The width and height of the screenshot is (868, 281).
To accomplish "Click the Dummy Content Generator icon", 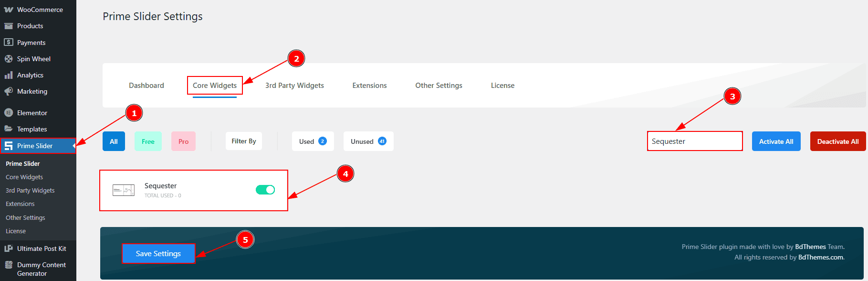I will click(x=9, y=265).
